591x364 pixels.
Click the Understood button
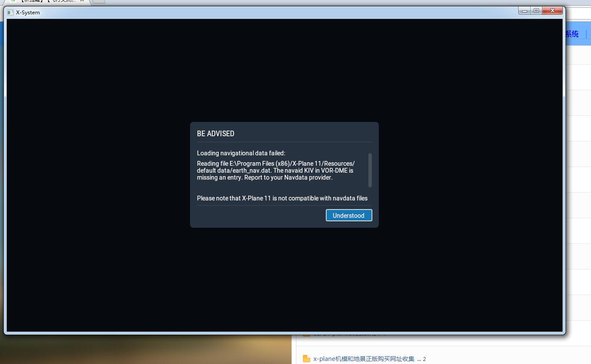(349, 215)
